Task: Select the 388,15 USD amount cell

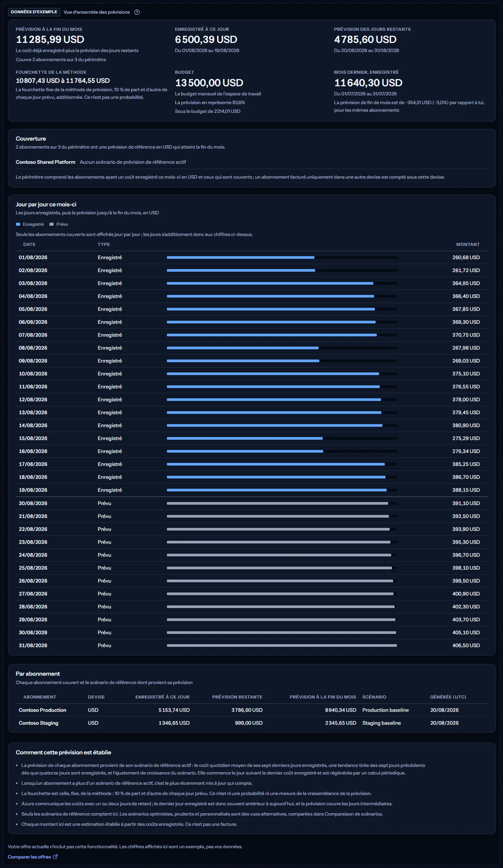Action: tap(466, 490)
